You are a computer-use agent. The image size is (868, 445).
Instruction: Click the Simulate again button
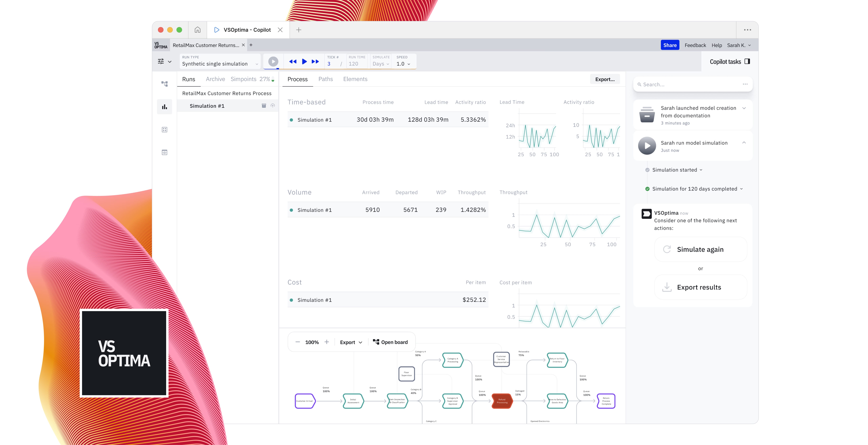[700, 249]
